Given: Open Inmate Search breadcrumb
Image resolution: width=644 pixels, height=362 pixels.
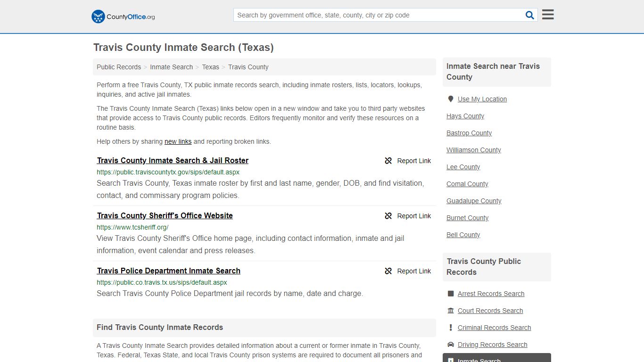Looking at the screenshot, I should [x=171, y=67].
